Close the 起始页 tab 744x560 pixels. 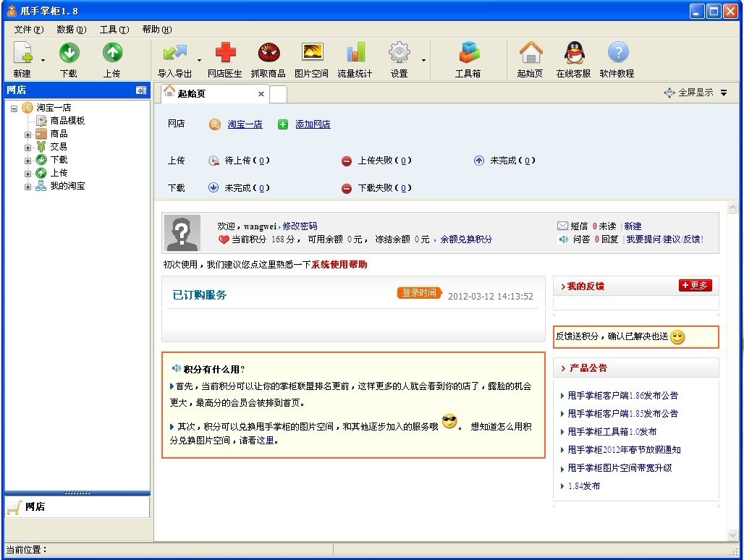261,94
